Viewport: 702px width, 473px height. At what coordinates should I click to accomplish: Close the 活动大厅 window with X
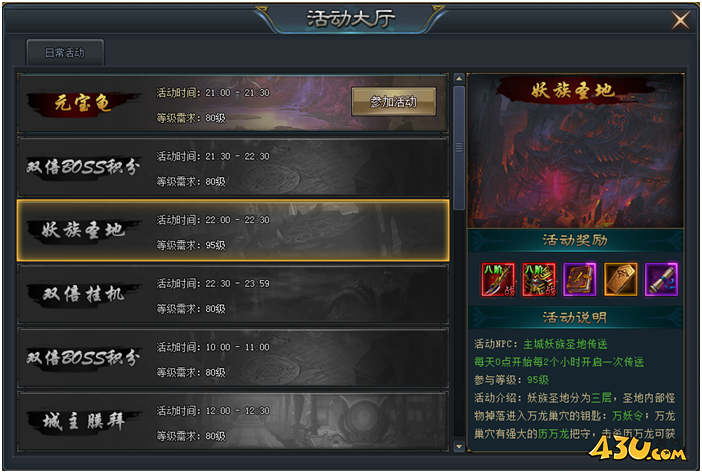coord(680,20)
